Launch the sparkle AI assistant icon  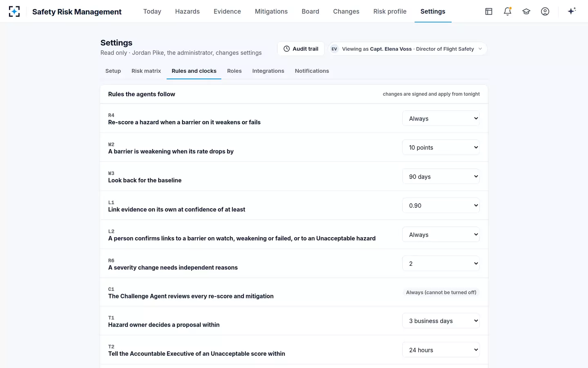point(572,11)
